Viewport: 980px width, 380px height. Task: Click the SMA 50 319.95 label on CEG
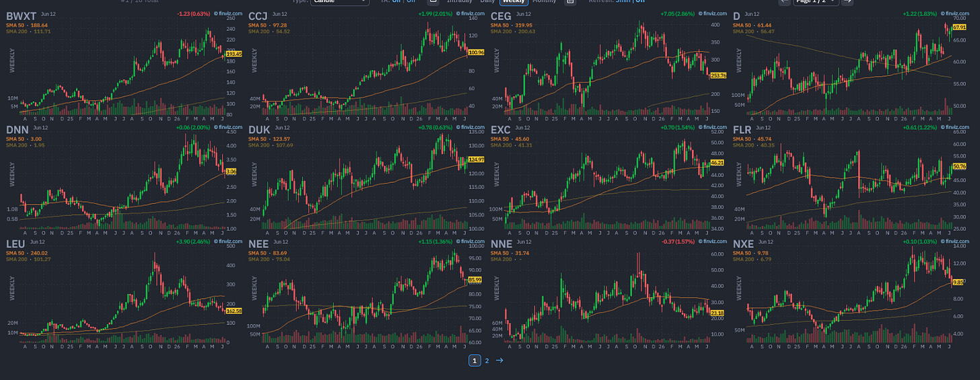(x=512, y=25)
